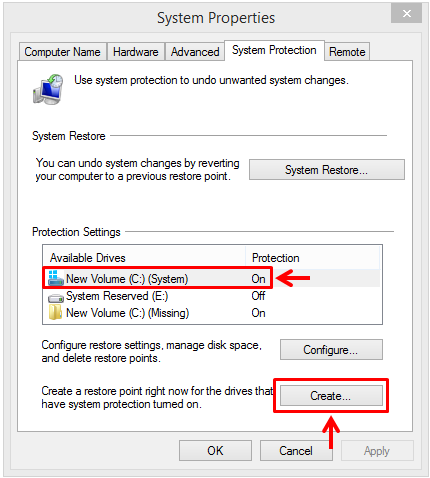The width and height of the screenshot is (430, 478).
Task: Select the System Reserved (E:) drive row
Action: coord(212,296)
